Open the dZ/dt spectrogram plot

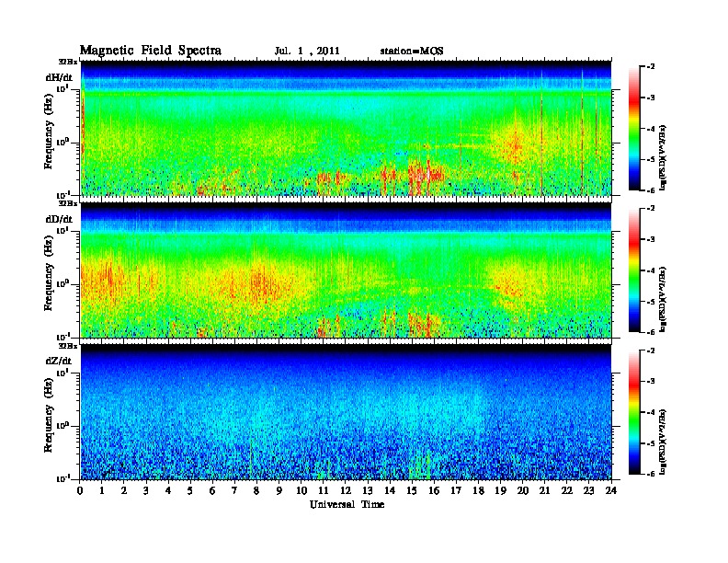tap(346, 412)
